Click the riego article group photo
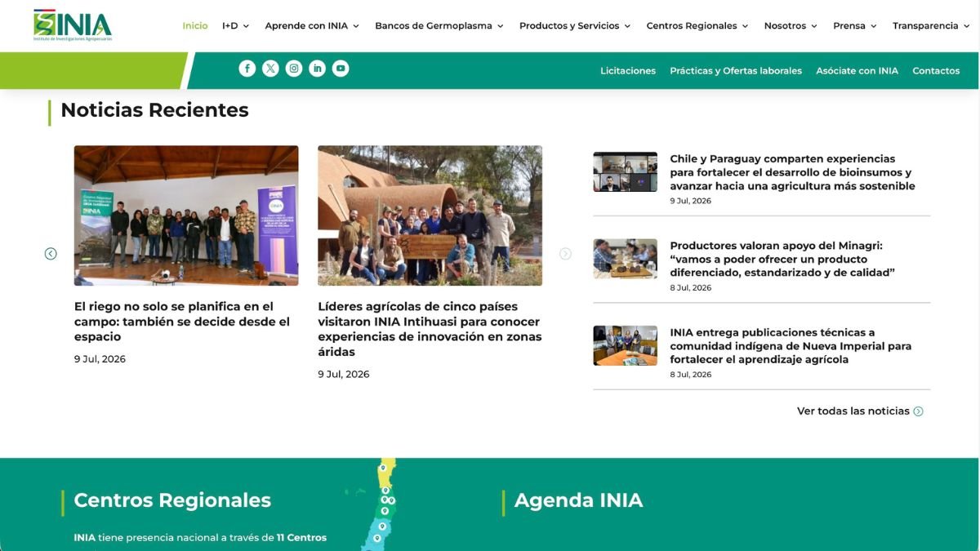 click(x=186, y=216)
